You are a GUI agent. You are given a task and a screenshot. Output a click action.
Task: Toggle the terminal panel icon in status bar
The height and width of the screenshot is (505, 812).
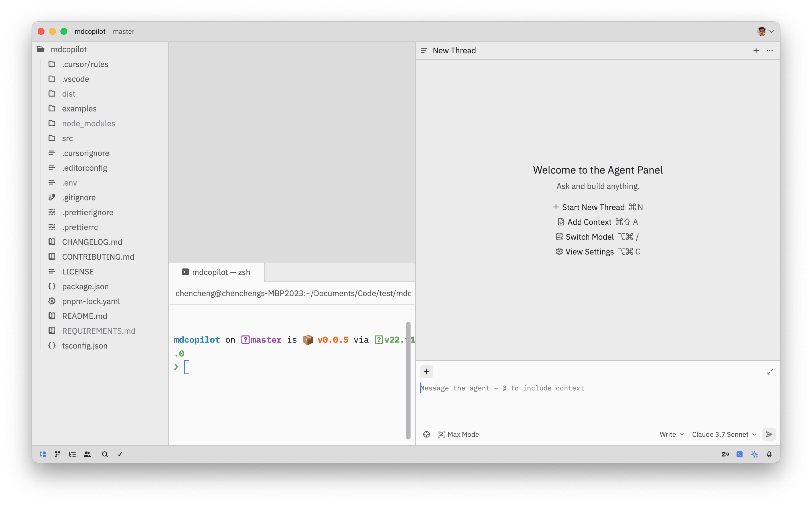point(740,454)
